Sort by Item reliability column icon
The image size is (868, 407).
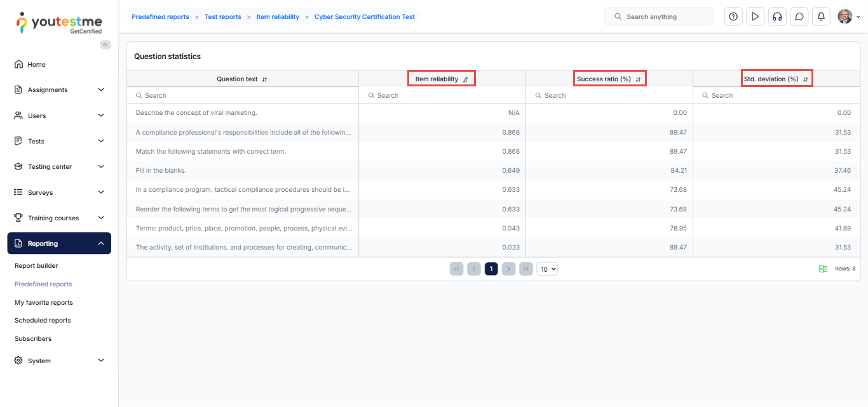(465, 79)
